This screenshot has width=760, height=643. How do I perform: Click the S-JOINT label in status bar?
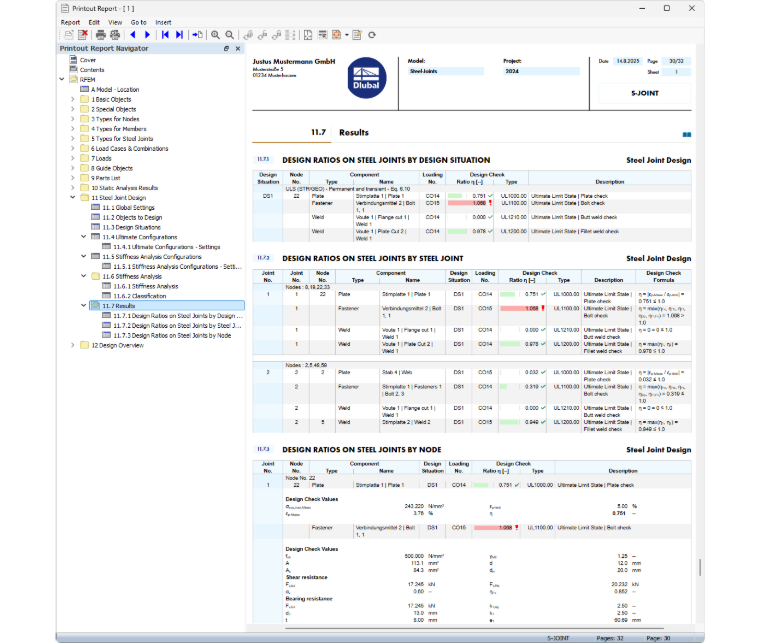point(558,638)
